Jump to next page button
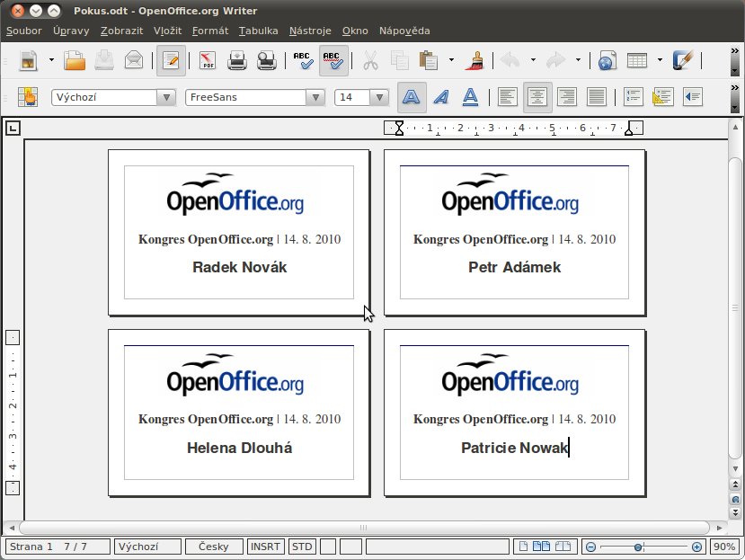 click(735, 513)
